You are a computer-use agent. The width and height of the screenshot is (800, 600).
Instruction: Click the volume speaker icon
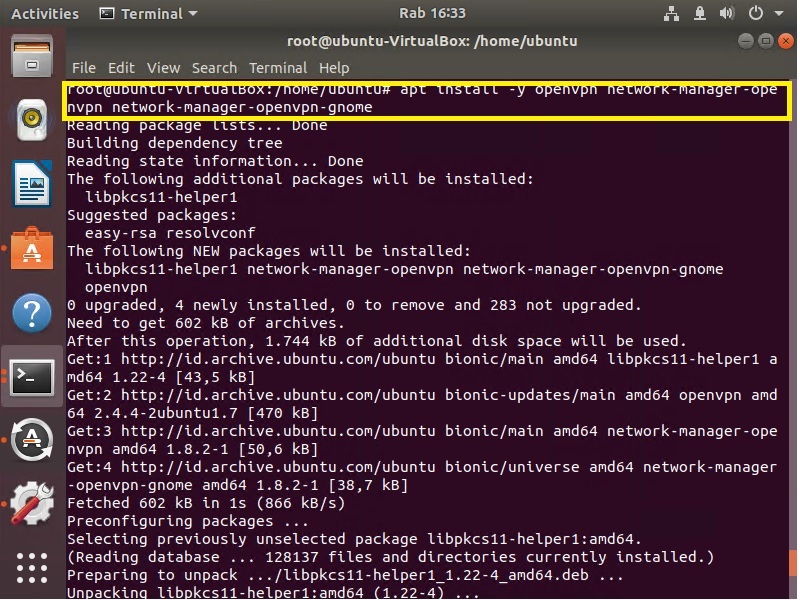pyautogui.click(x=725, y=14)
